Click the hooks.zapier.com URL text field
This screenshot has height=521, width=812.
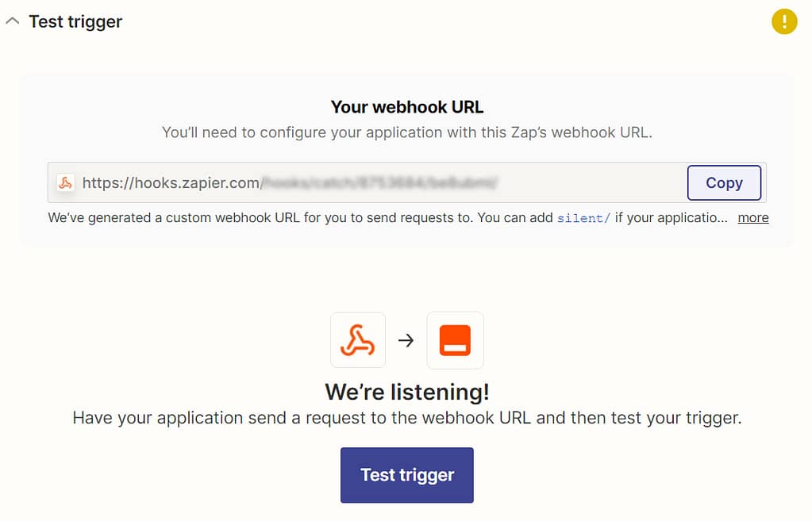pos(407,182)
